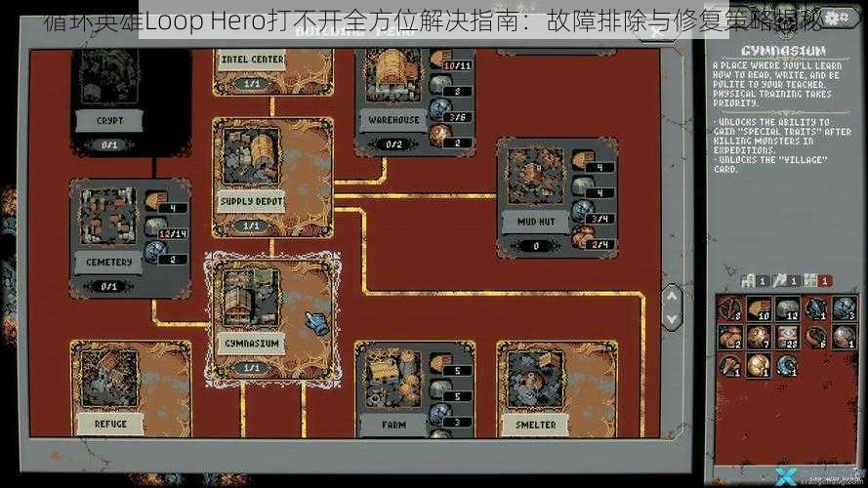This screenshot has width=868, height=488.
Task: Select the Intel Center building card
Action: (x=273, y=72)
